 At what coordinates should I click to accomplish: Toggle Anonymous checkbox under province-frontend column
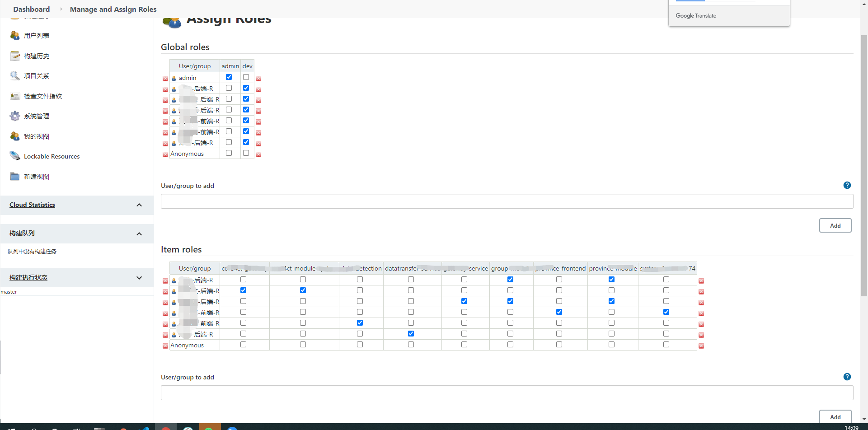(x=559, y=345)
